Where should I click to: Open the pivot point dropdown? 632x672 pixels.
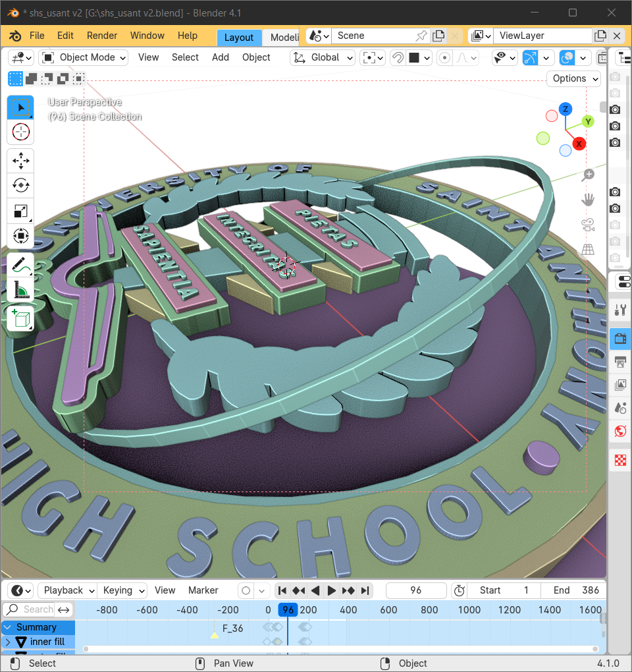click(373, 57)
